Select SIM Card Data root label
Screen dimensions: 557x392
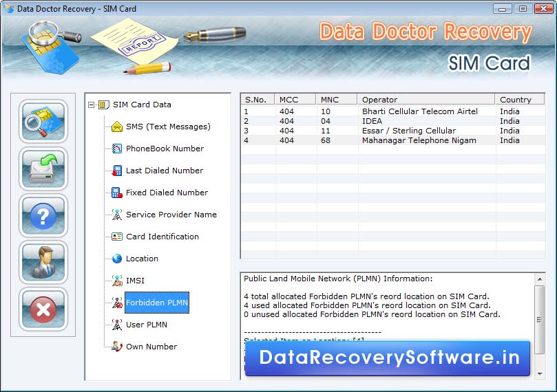click(142, 105)
